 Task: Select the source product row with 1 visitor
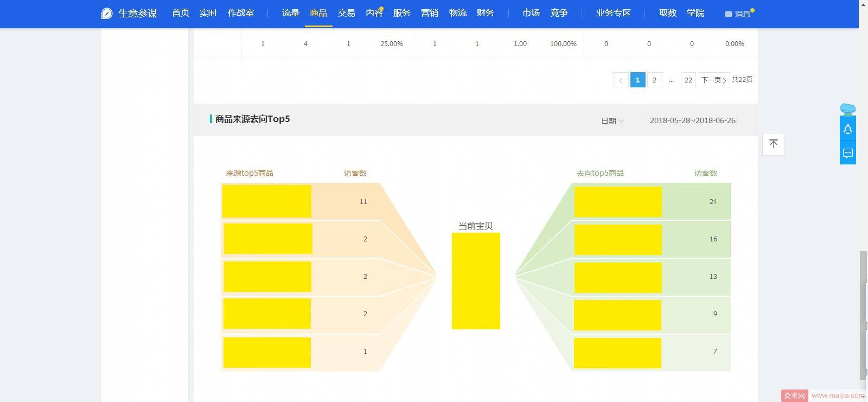[301, 352]
